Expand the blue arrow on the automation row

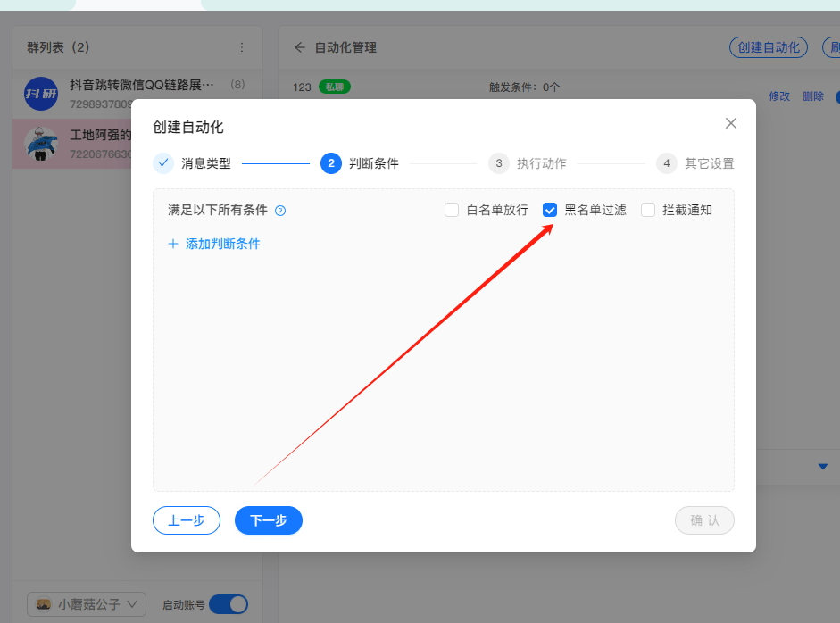pos(821,467)
